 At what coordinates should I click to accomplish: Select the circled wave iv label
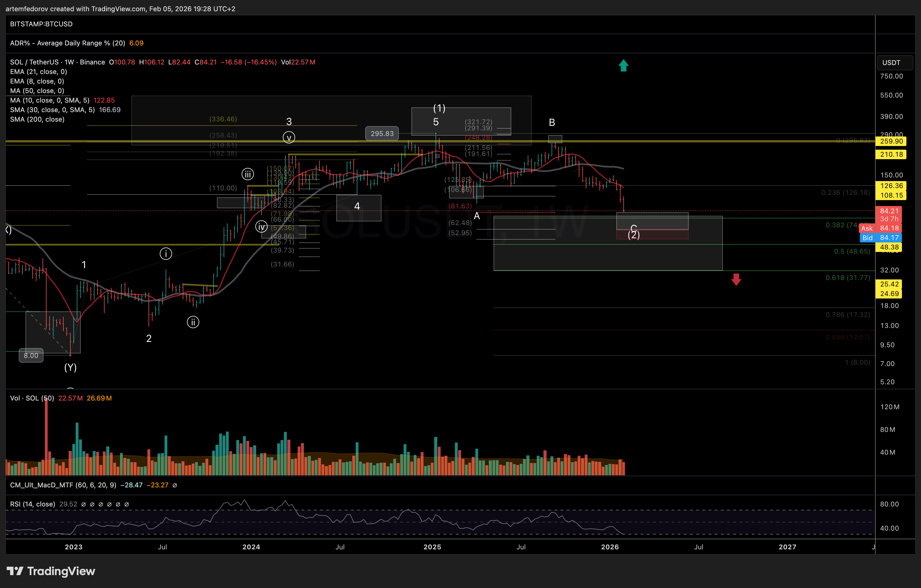[x=262, y=226]
